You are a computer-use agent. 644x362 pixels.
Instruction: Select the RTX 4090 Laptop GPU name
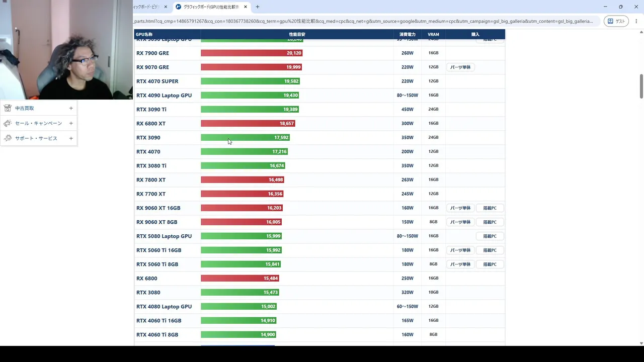tap(164, 96)
